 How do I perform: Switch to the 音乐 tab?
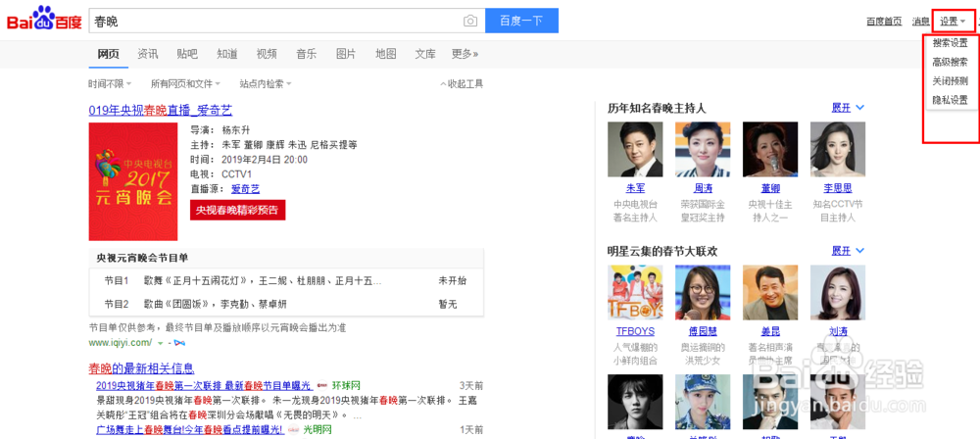coord(306,55)
